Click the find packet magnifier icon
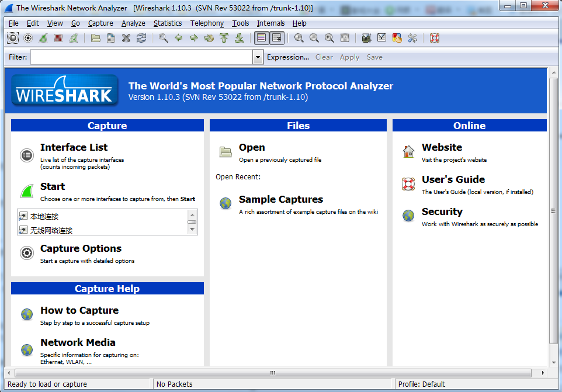Viewport: 562px width, 392px height. (164, 38)
